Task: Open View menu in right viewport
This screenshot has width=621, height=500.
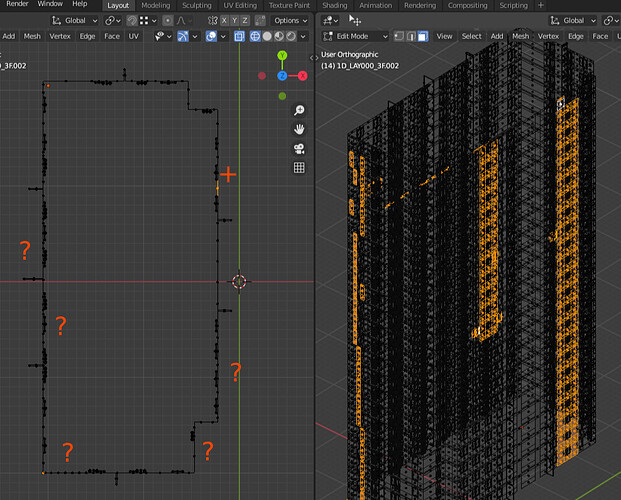Action: click(x=444, y=36)
